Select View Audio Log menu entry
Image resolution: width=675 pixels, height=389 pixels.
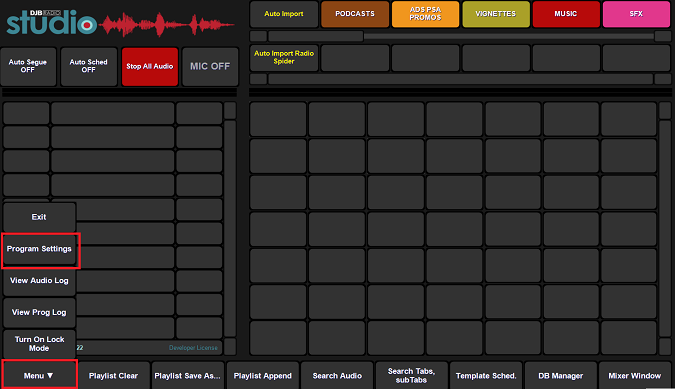(x=39, y=281)
